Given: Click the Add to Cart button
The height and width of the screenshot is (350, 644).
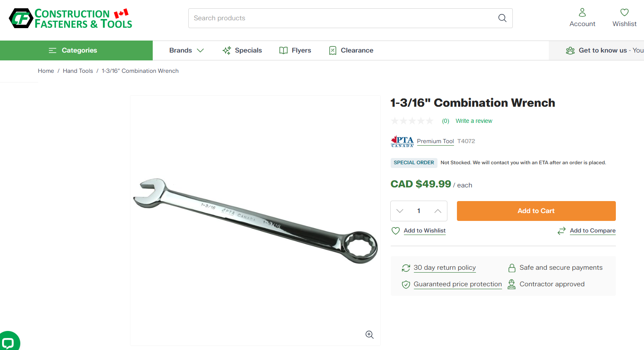Looking at the screenshot, I should pyautogui.click(x=536, y=211).
